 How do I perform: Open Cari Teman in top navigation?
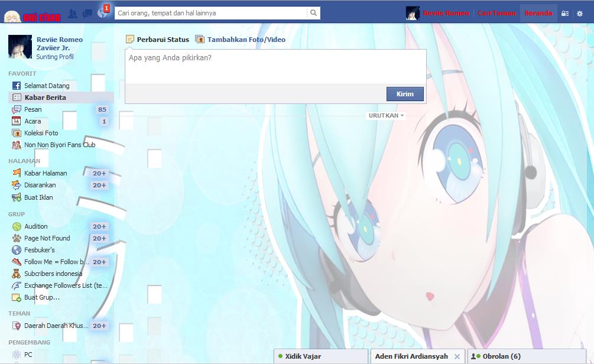496,13
